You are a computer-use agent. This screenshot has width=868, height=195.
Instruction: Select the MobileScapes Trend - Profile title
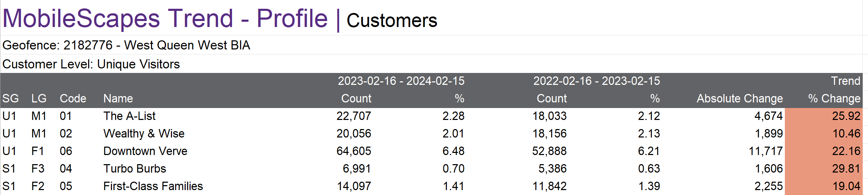tap(165, 18)
